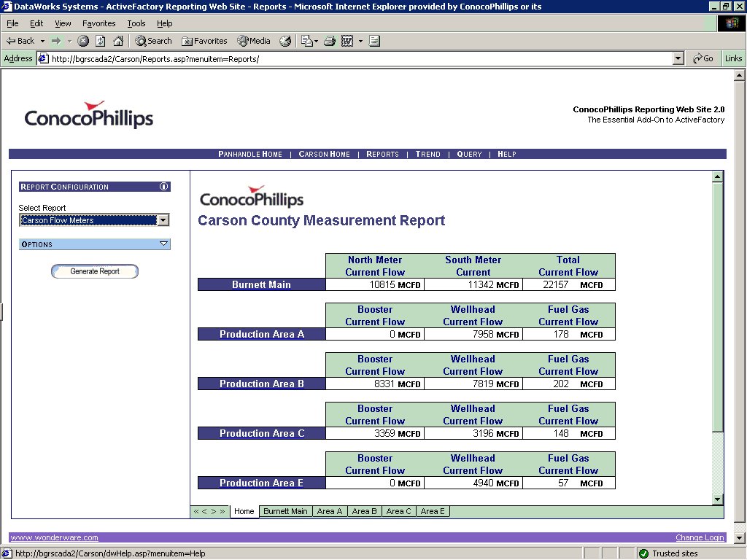Switch to the Burnett Main tab
747x560 pixels.
(x=285, y=511)
